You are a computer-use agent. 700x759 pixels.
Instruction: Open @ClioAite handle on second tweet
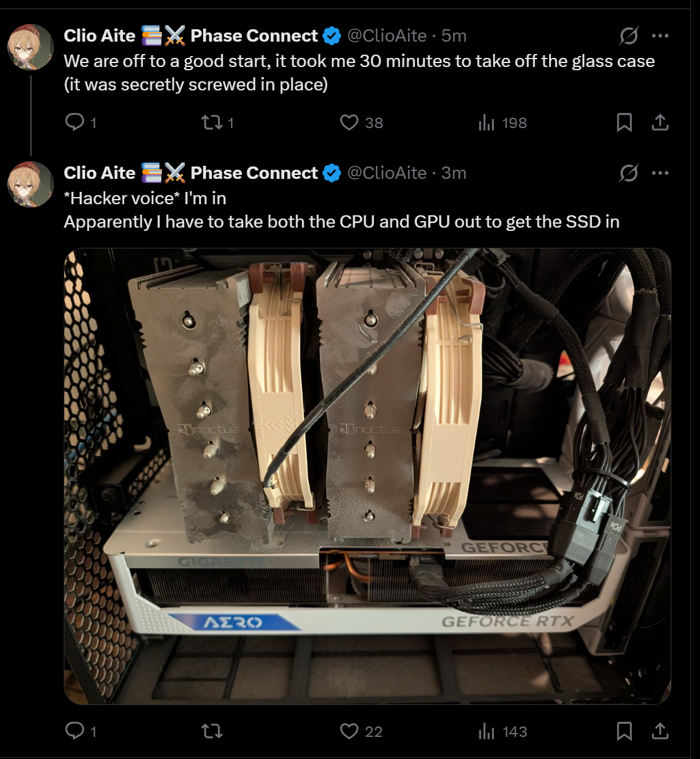387,173
